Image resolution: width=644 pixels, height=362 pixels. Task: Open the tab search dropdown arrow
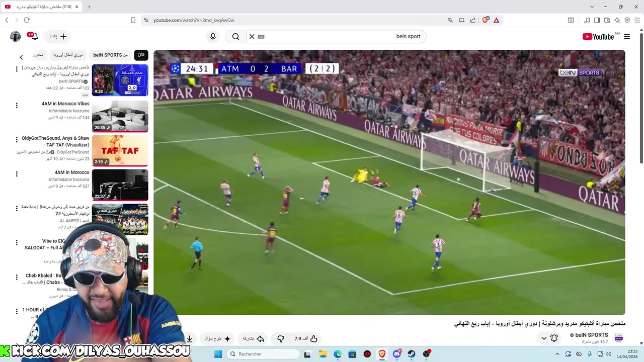[x=592, y=7]
